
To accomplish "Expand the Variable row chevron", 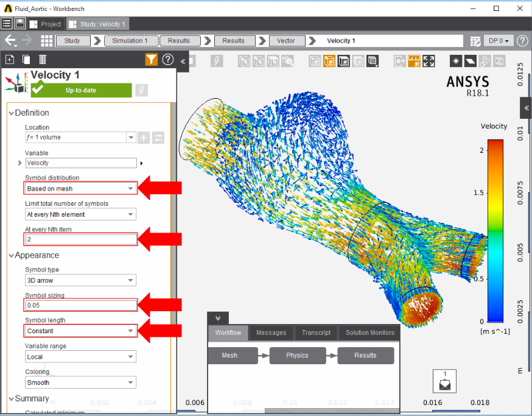I will [19, 163].
